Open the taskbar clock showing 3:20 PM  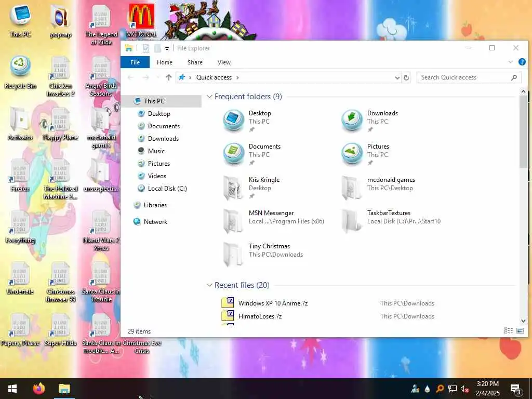coord(487,389)
